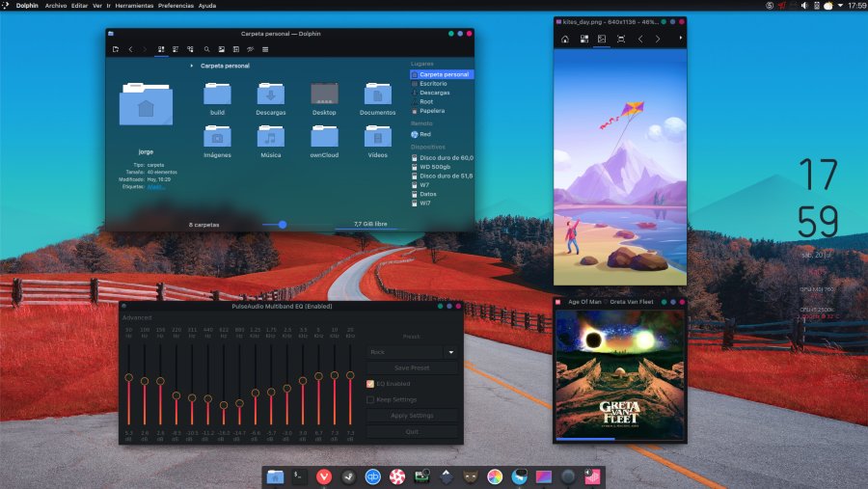The height and width of the screenshot is (489, 868).
Task: Select Carpeta personal in Lugares sidebar
Action: 442,74
